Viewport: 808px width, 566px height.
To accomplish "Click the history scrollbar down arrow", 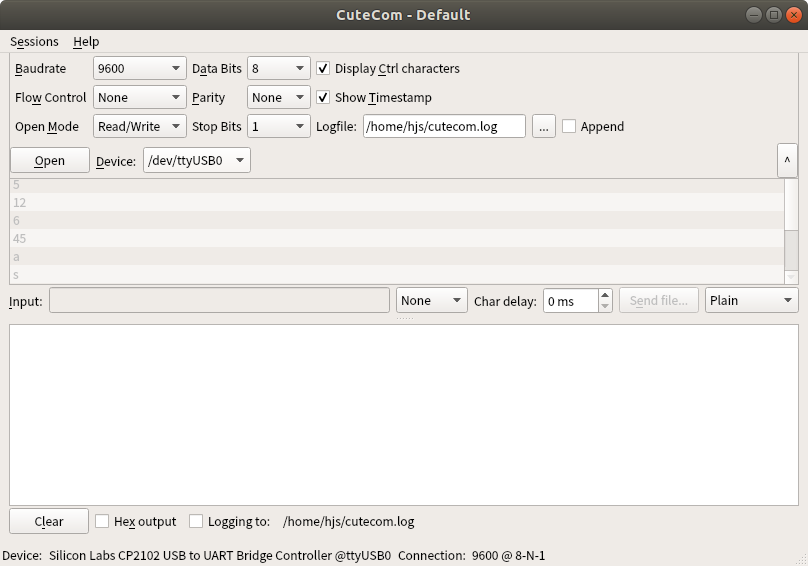I will [x=791, y=277].
